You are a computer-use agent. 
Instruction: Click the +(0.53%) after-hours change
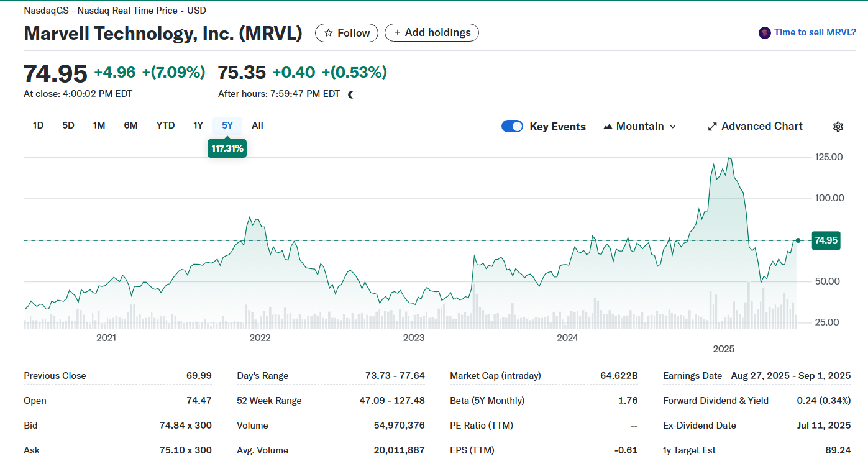[354, 73]
